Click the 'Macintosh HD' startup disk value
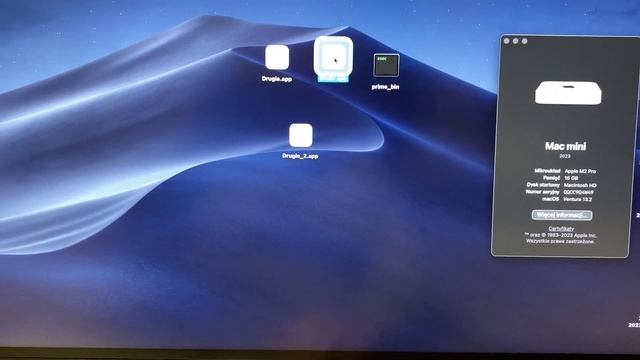The image size is (640, 360). [580, 185]
